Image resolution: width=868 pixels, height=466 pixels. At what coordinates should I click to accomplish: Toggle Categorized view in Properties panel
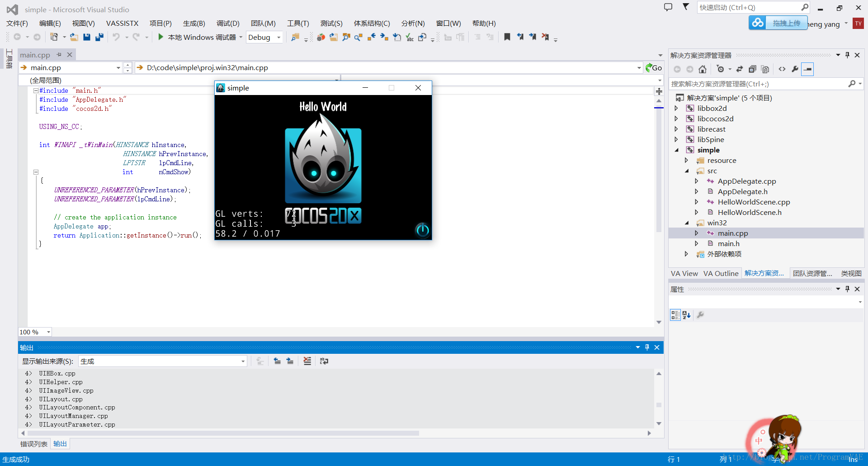click(675, 315)
